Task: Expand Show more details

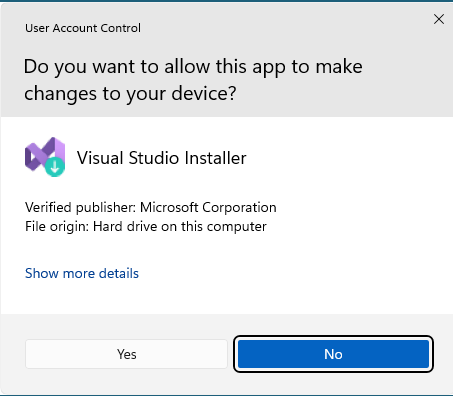Action: (82, 273)
